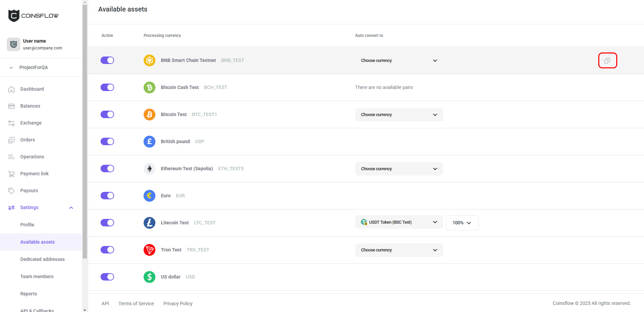
Task: Go to Payouts in the sidebar
Action: pyautogui.click(x=29, y=191)
